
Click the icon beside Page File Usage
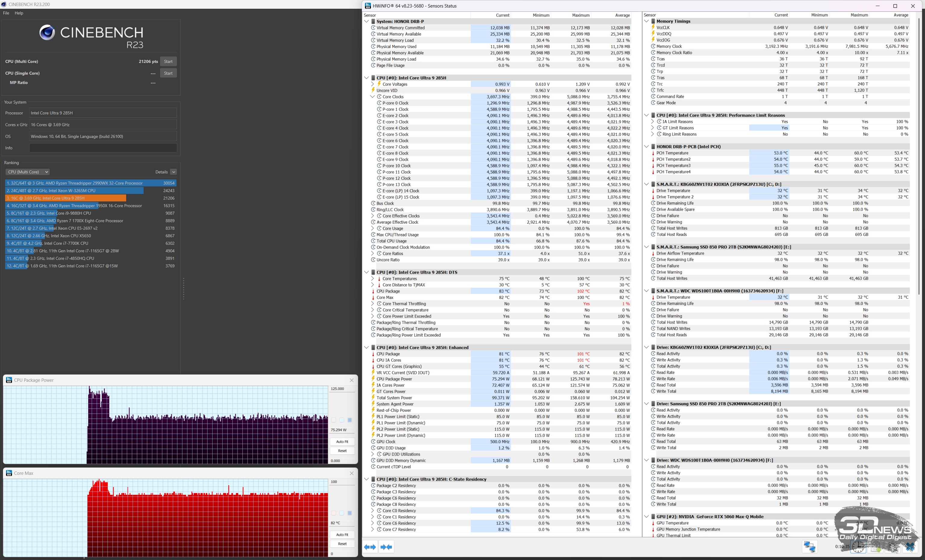click(373, 65)
